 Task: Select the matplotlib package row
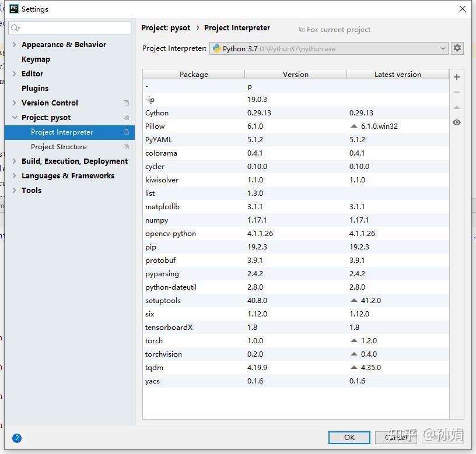tap(296, 206)
